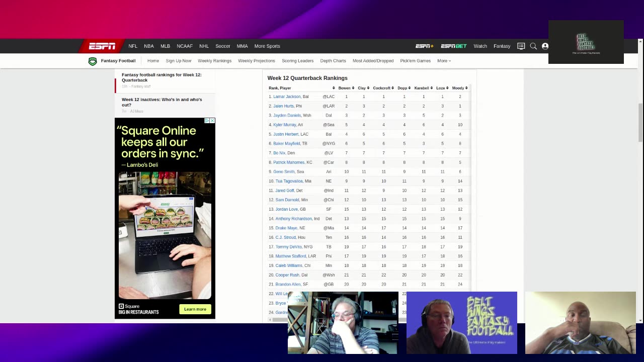The width and height of the screenshot is (644, 362).
Task: Open Baker Mayfield player link
Action: point(286,144)
